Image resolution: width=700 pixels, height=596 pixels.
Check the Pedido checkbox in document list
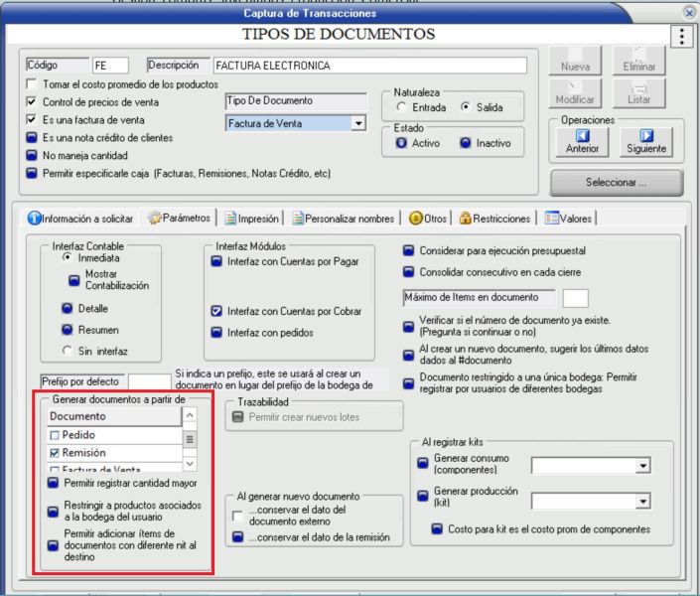[55, 436]
